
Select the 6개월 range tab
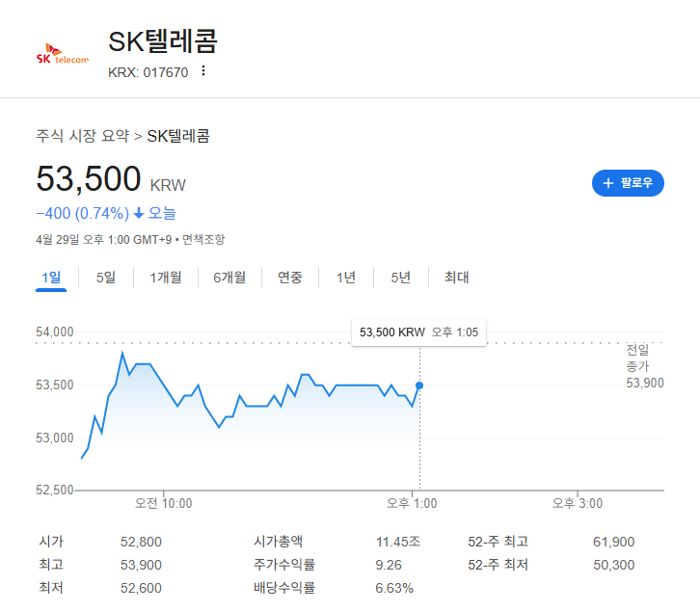229,278
